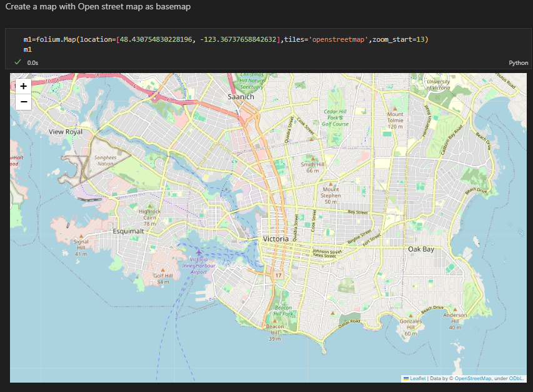The width and height of the screenshot is (533, 392).
Task: Click the 'View Royal' map label
Action: 66,132
